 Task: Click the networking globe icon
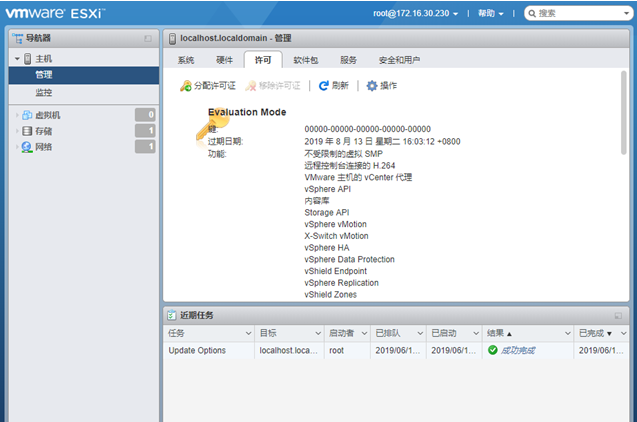[27, 147]
